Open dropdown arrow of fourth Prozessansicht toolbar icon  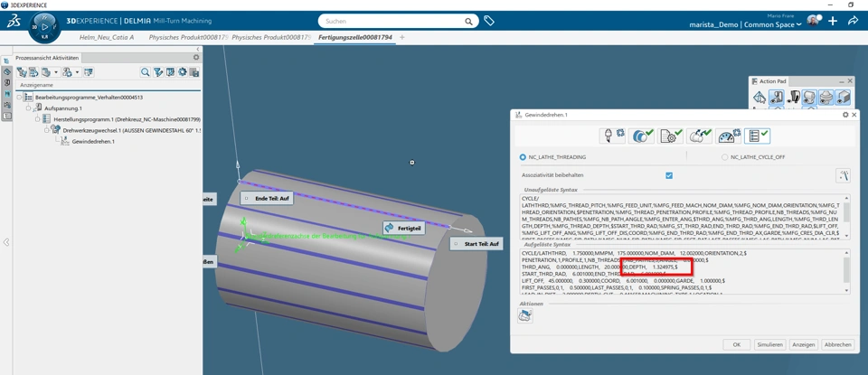78,72
